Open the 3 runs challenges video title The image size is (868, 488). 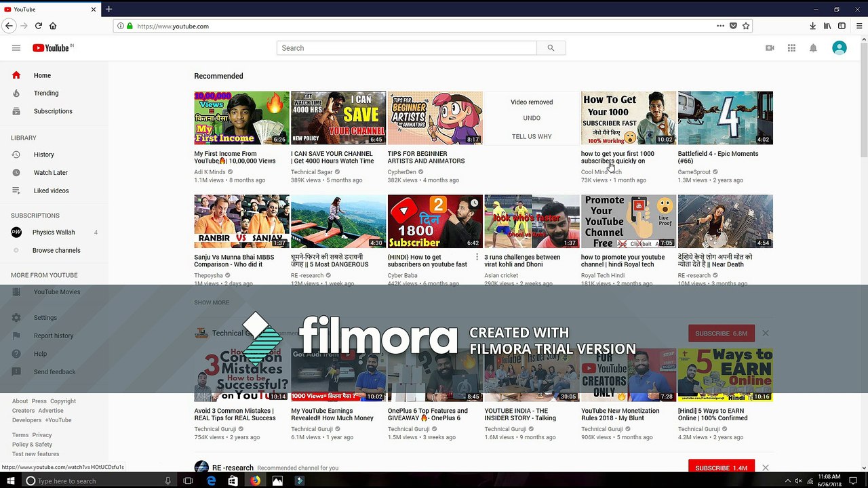point(522,261)
